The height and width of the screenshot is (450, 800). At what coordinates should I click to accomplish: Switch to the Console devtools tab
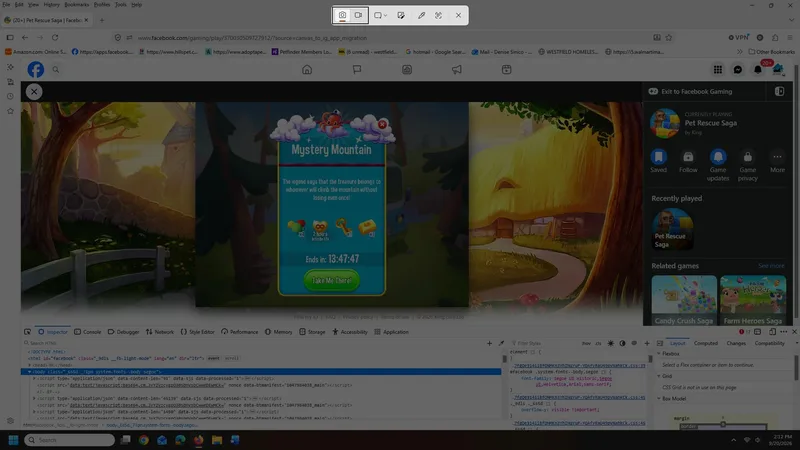click(88, 332)
